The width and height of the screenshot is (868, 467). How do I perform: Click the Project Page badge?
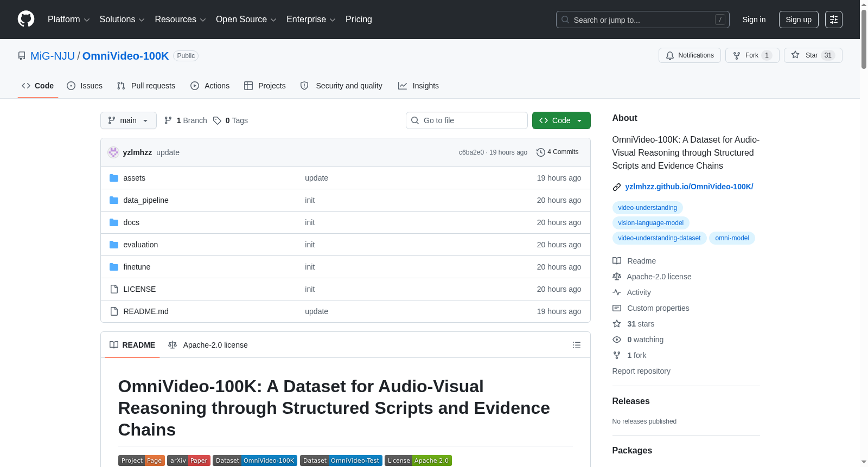tap(142, 460)
